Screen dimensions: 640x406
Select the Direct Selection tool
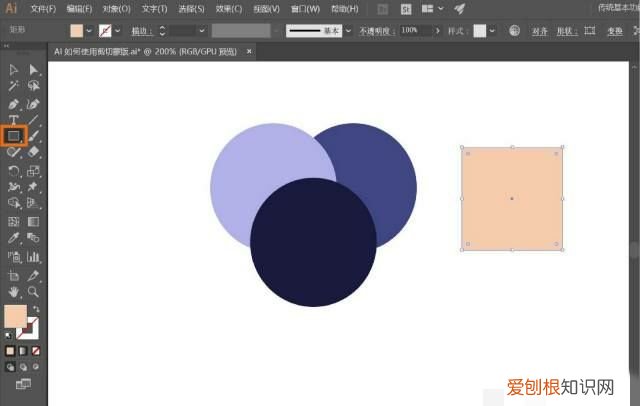point(33,70)
